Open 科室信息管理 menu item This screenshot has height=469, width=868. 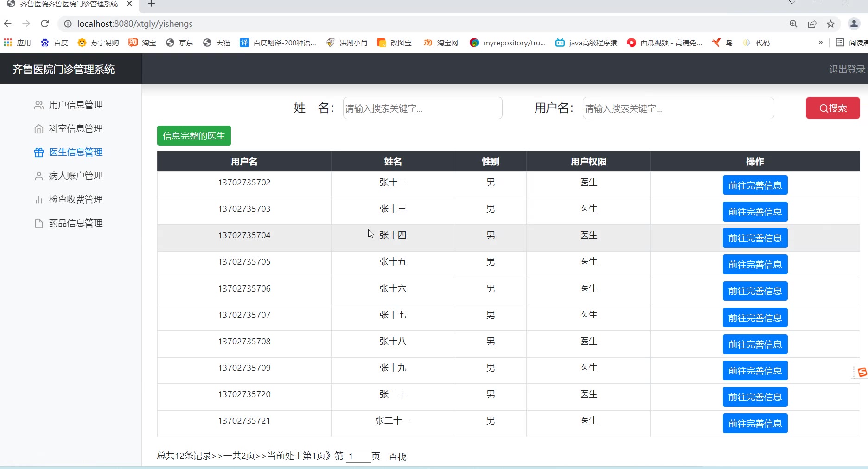76,129
